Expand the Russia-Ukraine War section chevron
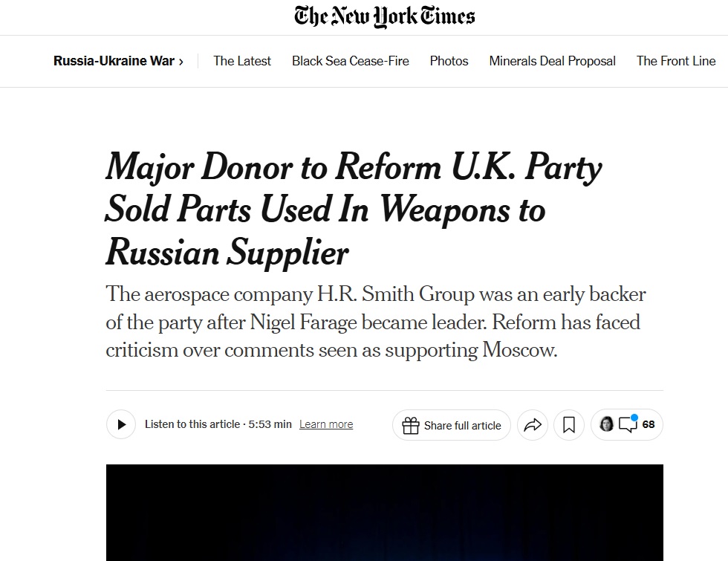The image size is (728, 561). click(x=181, y=62)
